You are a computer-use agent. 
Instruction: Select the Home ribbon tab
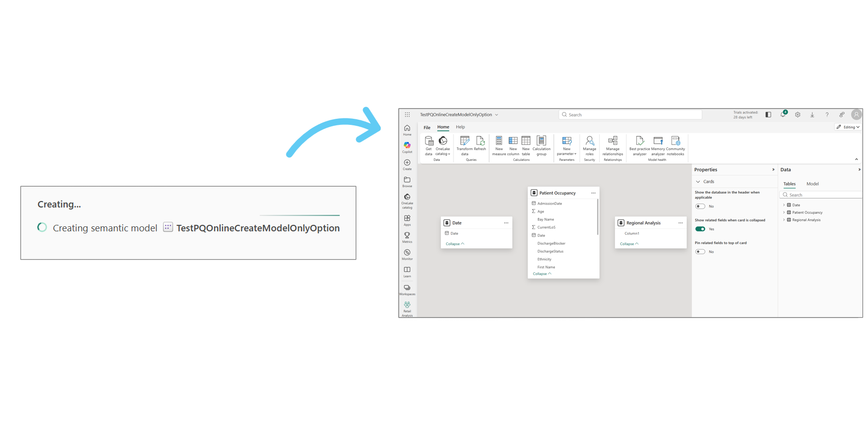[x=443, y=127]
